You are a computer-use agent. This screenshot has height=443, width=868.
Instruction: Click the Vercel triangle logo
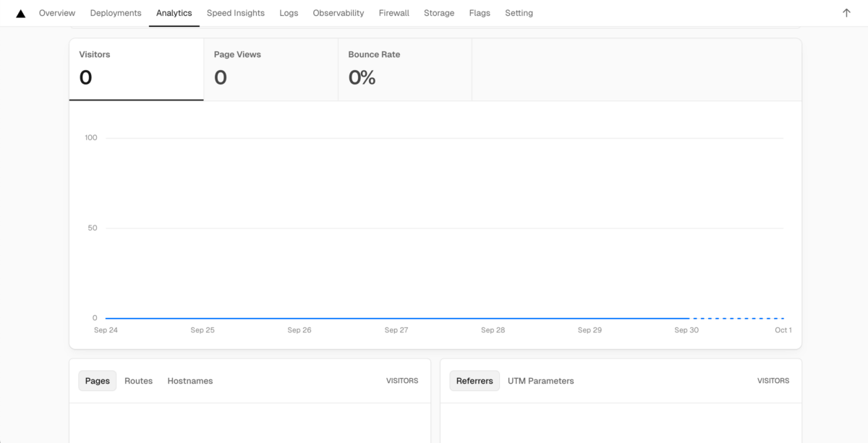point(21,13)
